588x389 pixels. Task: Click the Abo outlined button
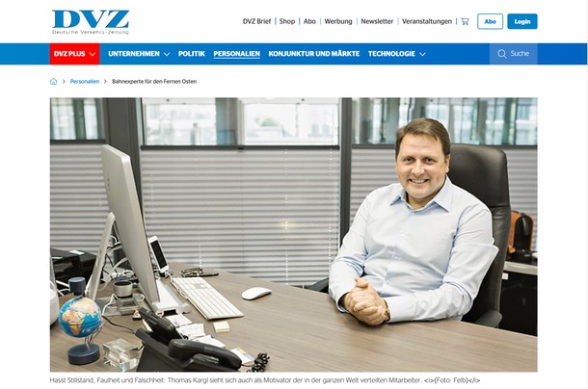tap(490, 21)
